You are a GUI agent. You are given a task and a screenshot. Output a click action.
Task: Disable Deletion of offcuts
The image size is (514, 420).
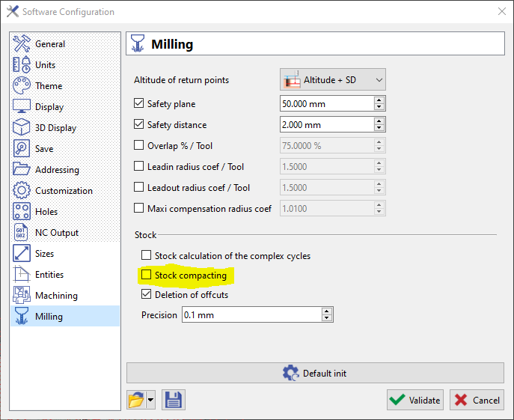tap(147, 295)
